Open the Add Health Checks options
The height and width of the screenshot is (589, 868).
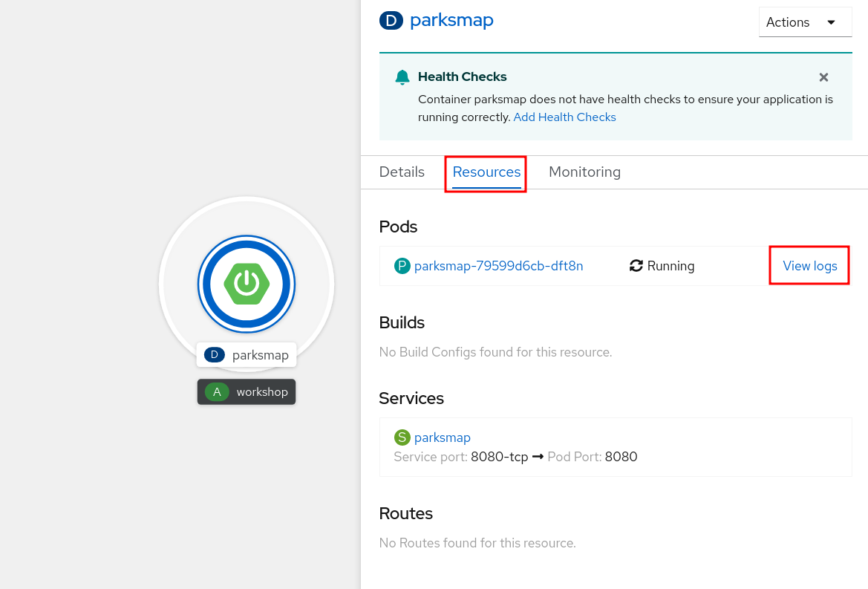pyautogui.click(x=564, y=117)
